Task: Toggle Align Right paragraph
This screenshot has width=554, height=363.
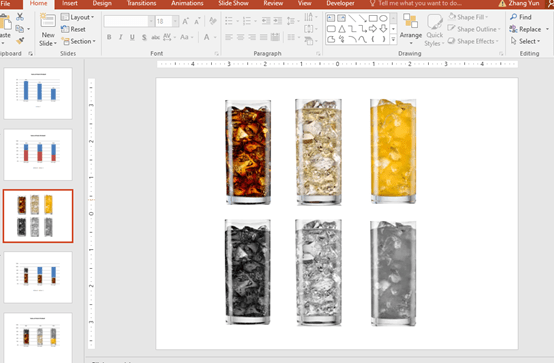Action: point(252,37)
